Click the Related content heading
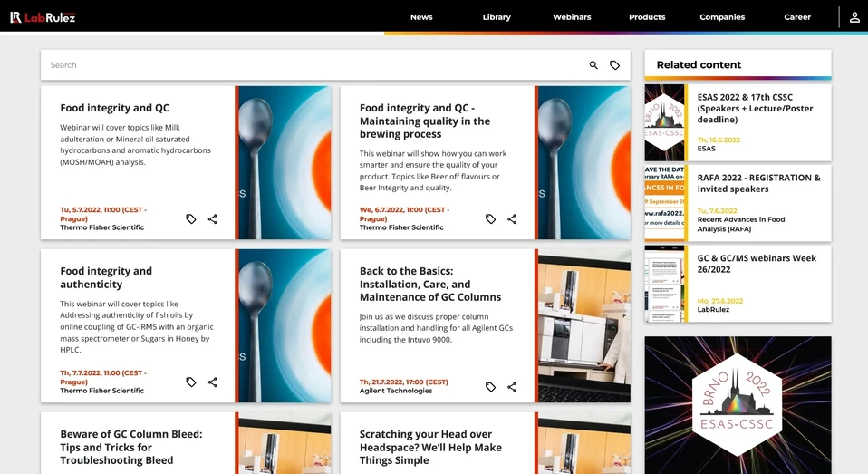The width and height of the screenshot is (868, 474). [699, 64]
